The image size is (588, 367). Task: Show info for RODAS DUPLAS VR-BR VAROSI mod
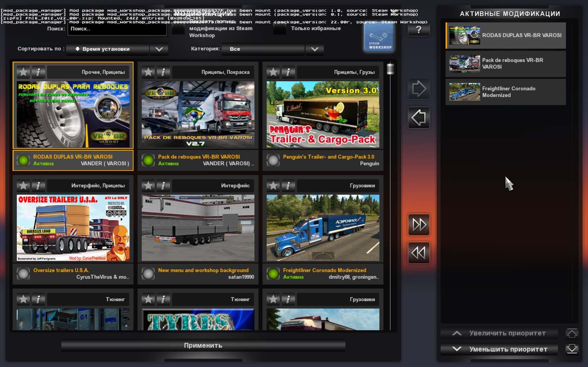tap(38, 72)
